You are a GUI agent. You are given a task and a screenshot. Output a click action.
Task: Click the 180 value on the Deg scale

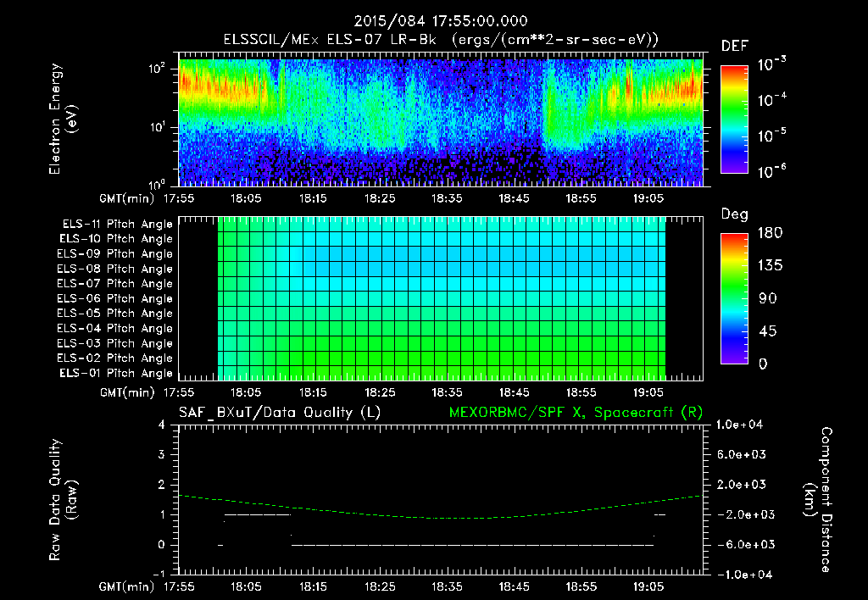[x=770, y=233]
